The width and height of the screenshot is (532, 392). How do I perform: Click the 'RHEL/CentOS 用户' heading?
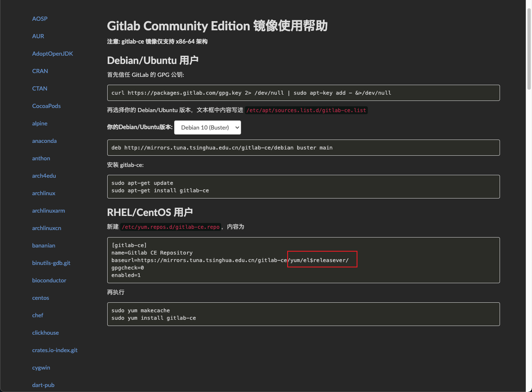pyautogui.click(x=150, y=212)
